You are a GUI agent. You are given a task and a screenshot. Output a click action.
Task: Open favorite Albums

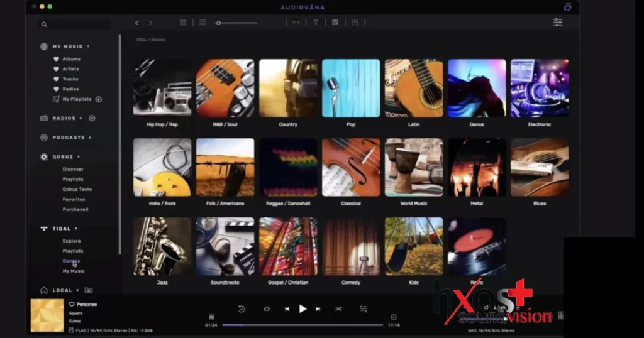click(x=72, y=58)
